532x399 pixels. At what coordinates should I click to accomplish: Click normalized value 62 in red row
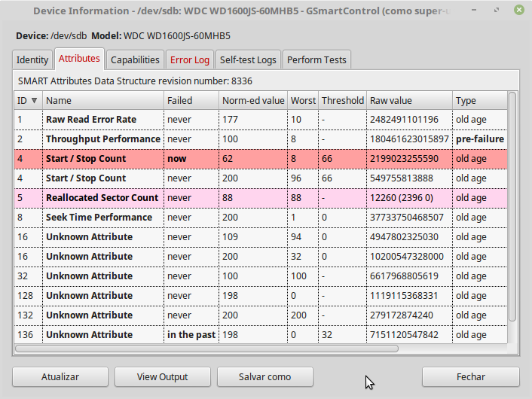228,159
